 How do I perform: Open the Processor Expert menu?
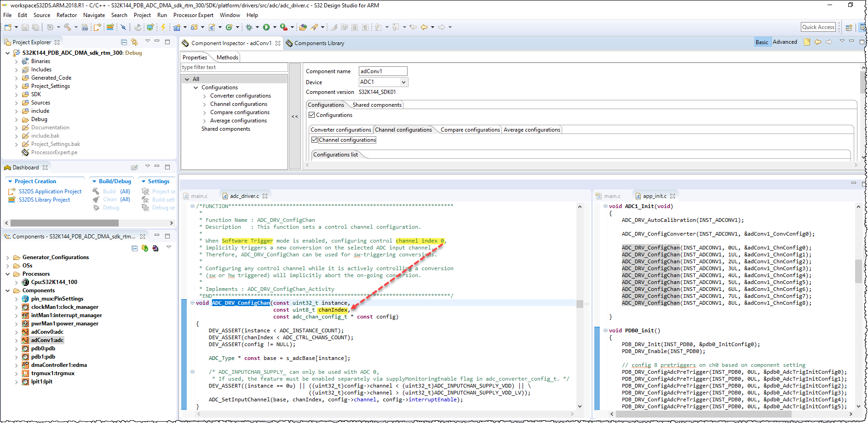point(193,15)
